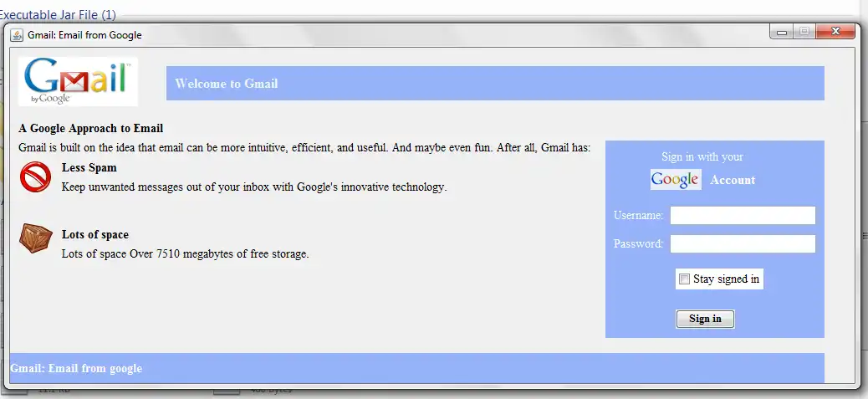Click the Less Spam heading
This screenshot has width=868, height=399.
89,167
